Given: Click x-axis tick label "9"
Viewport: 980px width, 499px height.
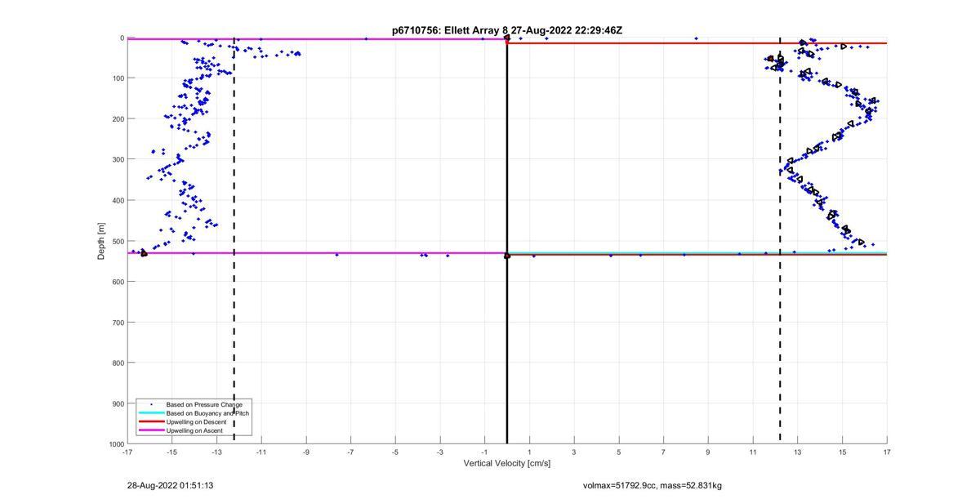Looking at the screenshot, I should coord(708,452).
